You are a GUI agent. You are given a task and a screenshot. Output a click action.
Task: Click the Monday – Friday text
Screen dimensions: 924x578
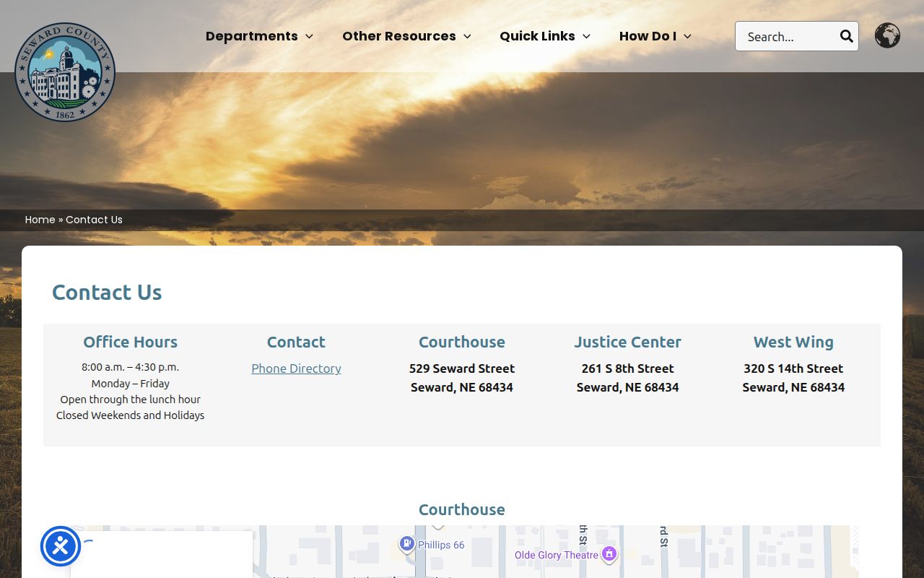[130, 384]
